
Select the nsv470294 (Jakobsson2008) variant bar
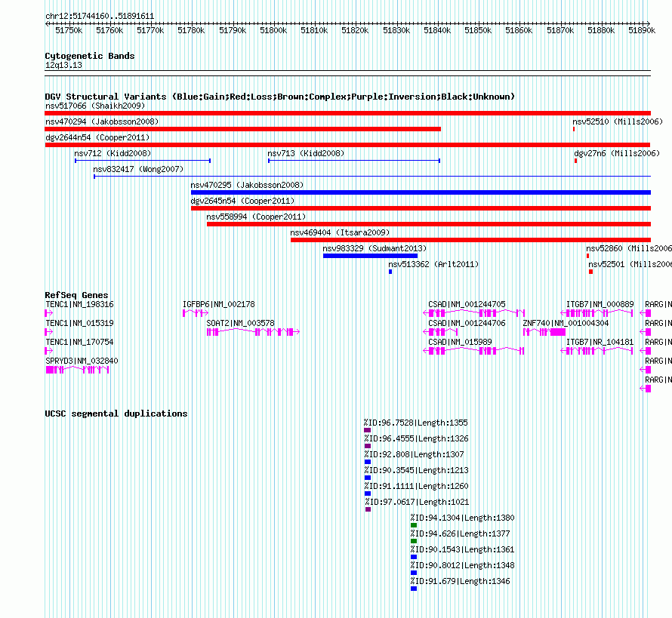[242, 129]
